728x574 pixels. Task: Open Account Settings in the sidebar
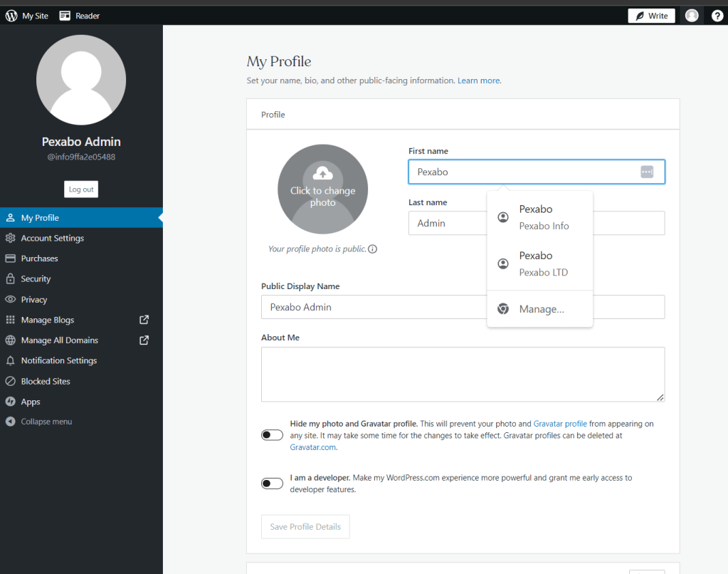pos(81,238)
